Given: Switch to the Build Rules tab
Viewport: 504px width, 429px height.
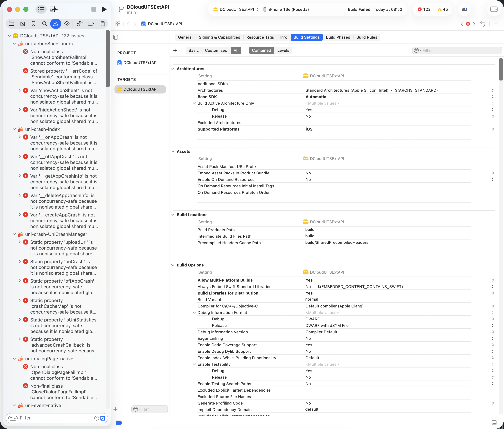Looking at the screenshot, I should pyautogui.click(x=366, y=37).
